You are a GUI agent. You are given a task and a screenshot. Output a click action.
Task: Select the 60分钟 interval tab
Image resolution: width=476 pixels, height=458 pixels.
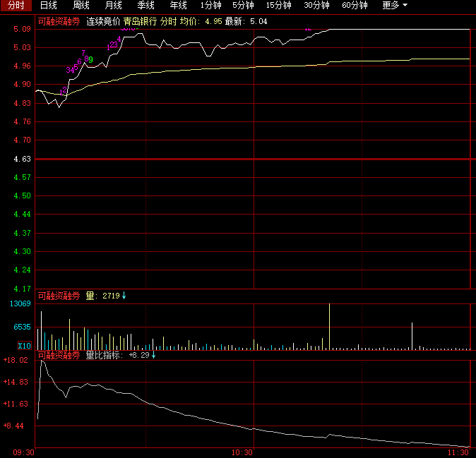tap(355, 6)
